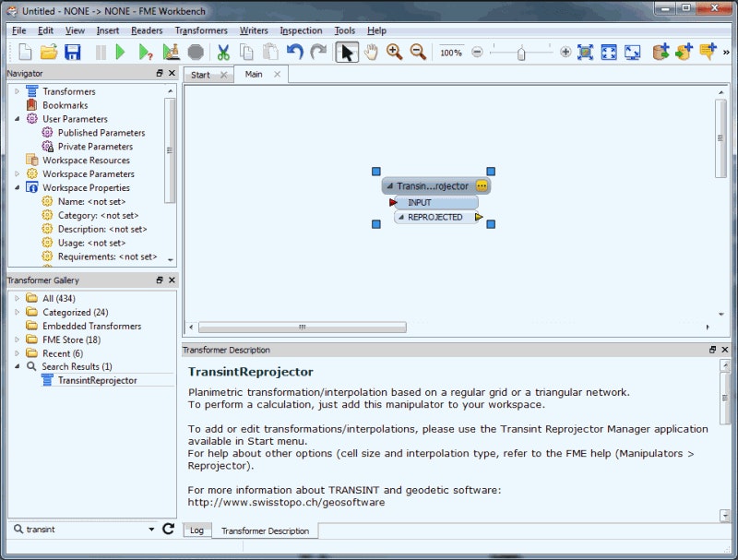Click the Cut scissors icon
This screenshot has height=560, width=738.
tap(223, 53)
